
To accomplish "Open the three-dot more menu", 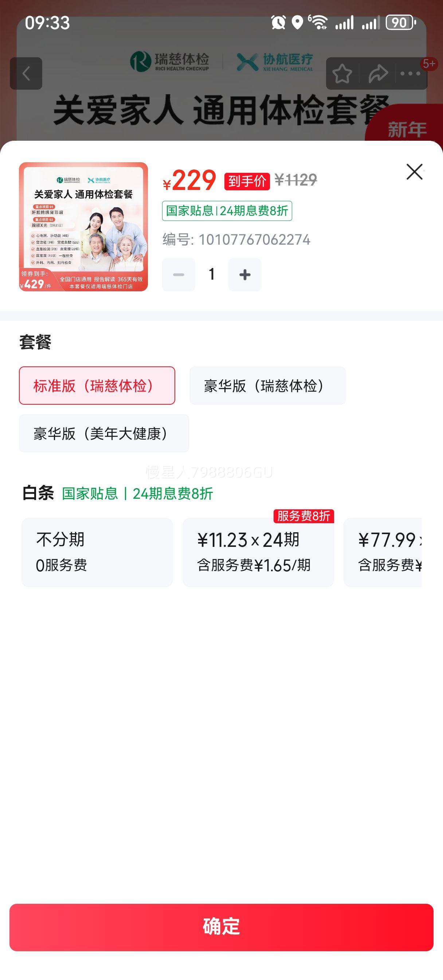I will tap(410, 73).
